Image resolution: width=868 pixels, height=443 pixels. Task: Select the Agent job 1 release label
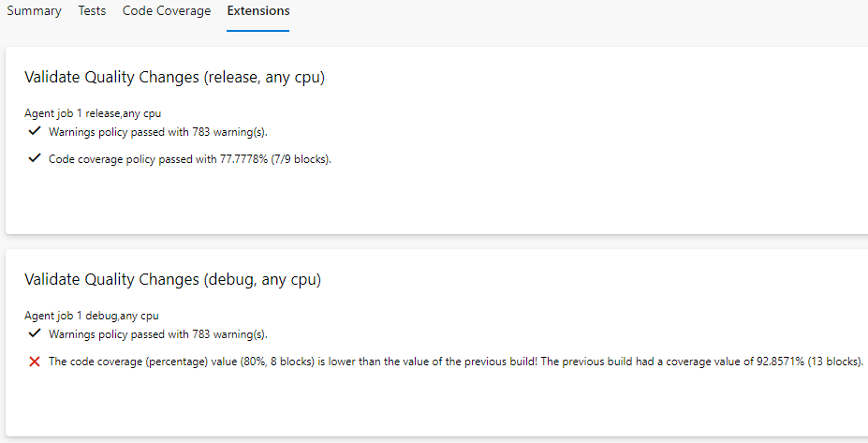85,113
